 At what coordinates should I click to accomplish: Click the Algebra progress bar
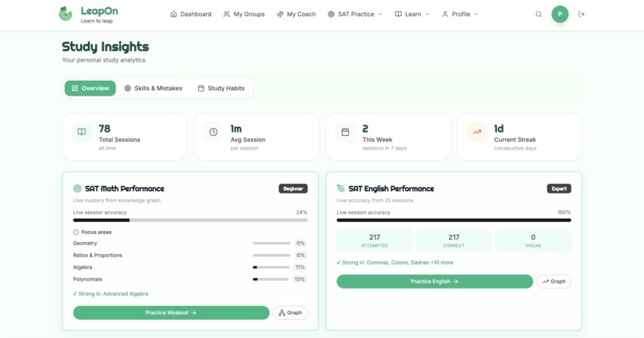tap(271, 268)
